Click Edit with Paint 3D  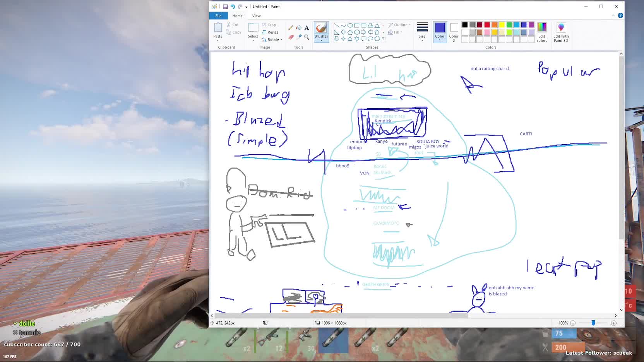(561, 32)
